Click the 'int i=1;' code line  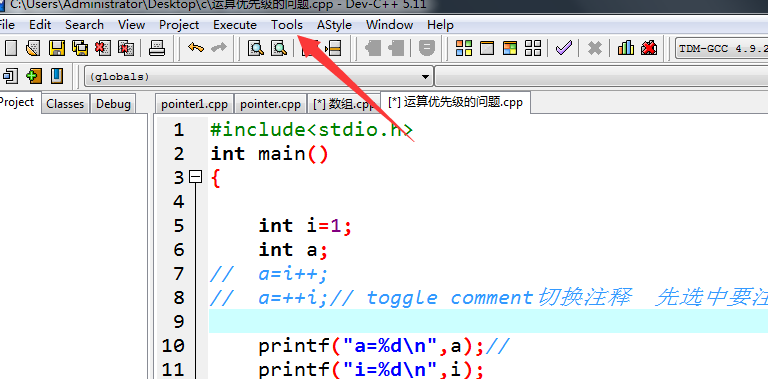(306, 226)
